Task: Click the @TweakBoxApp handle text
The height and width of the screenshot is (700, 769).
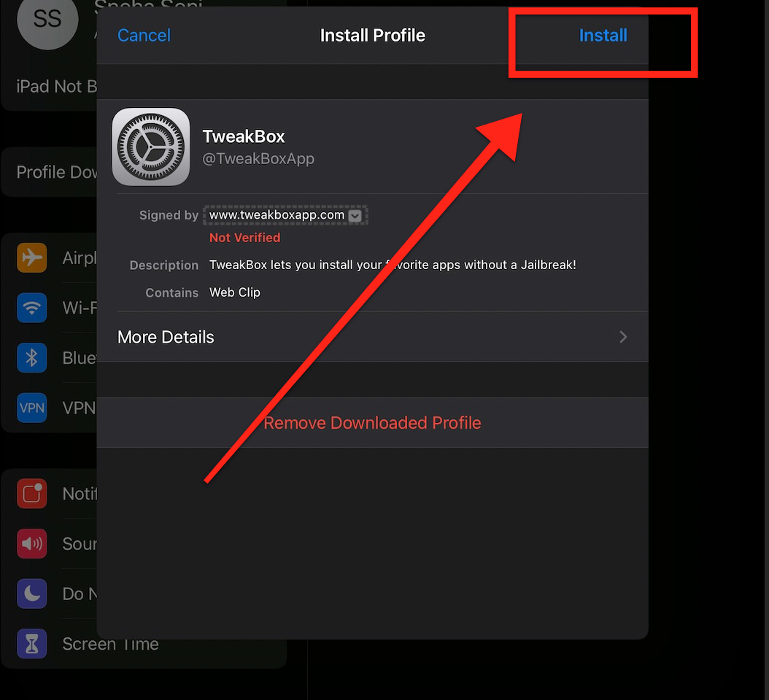Action: pos(258,159)
